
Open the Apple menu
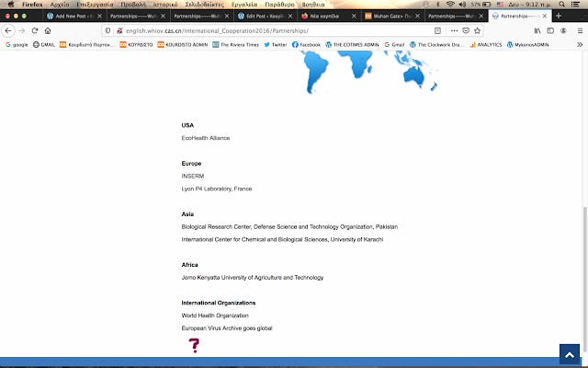11,5
